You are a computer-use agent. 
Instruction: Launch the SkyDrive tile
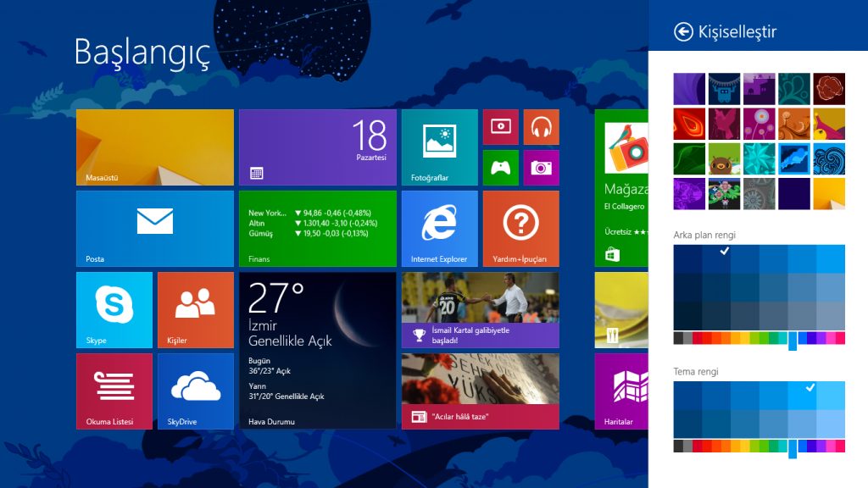(196, 391)
